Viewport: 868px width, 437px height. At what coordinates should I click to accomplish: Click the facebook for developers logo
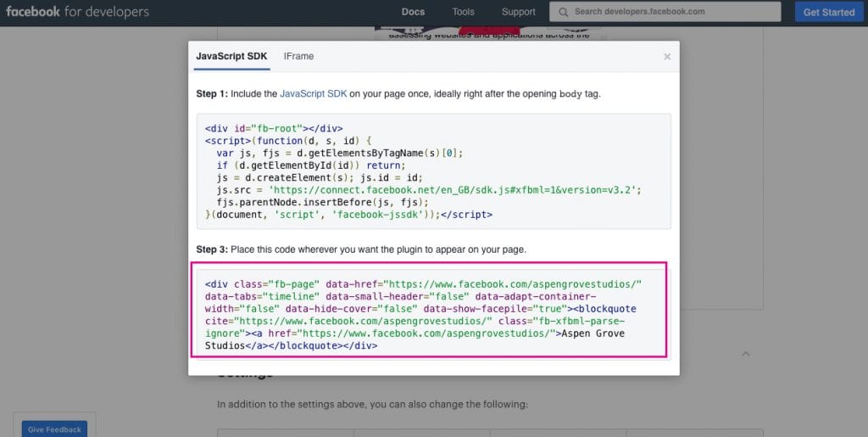(77, 12)
